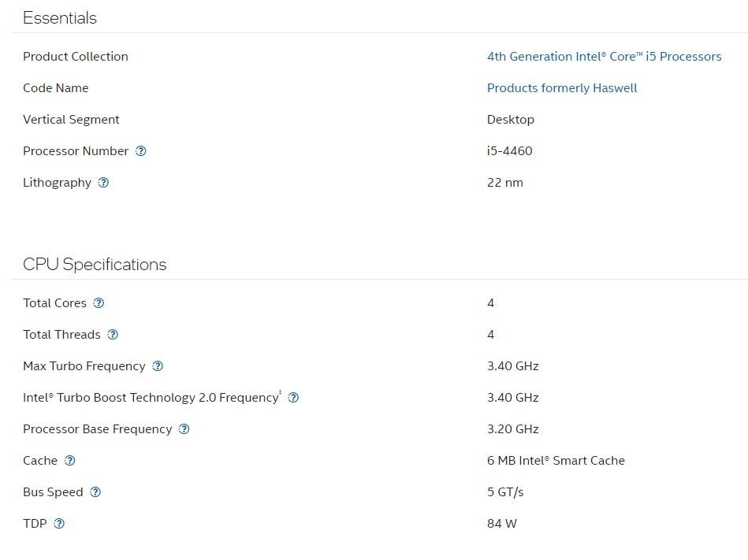Show the TDP help tooltip icon
The height and width of the screenshot is (560, 748).
click(59, 524)
